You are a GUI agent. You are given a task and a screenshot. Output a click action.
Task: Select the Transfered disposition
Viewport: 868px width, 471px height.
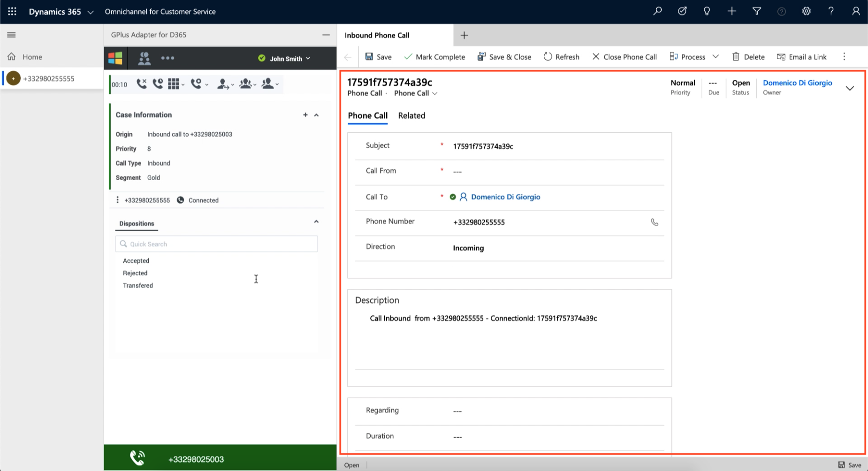(138, 286)
